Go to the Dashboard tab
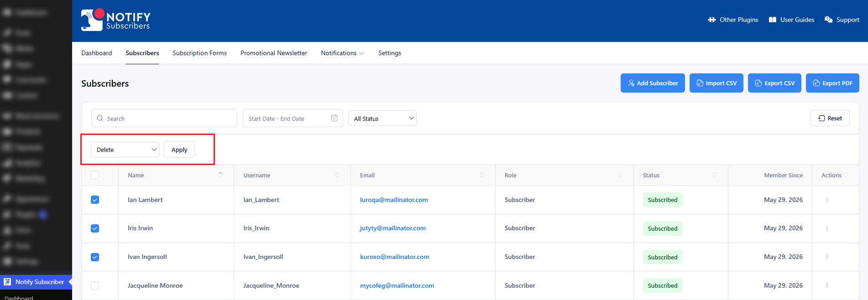Screen dimensions: 868x300 (x=97, y=53)
